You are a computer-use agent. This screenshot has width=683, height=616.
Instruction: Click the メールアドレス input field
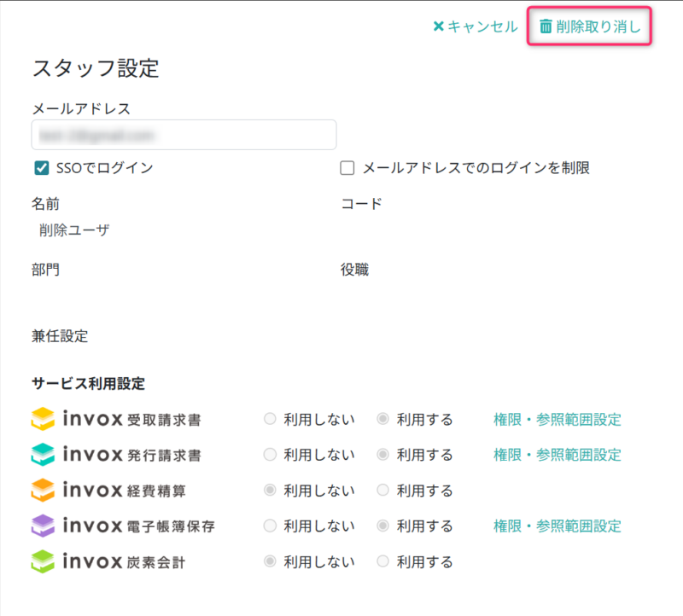tap(184, 135)
